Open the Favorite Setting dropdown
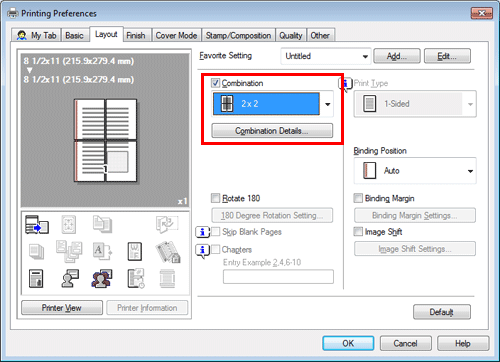The image size is (500, 362). coord(326,56)
